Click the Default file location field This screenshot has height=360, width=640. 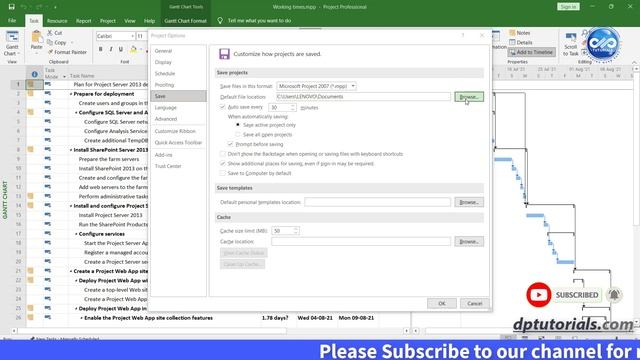pyautogui.click(x=363, y=97)
